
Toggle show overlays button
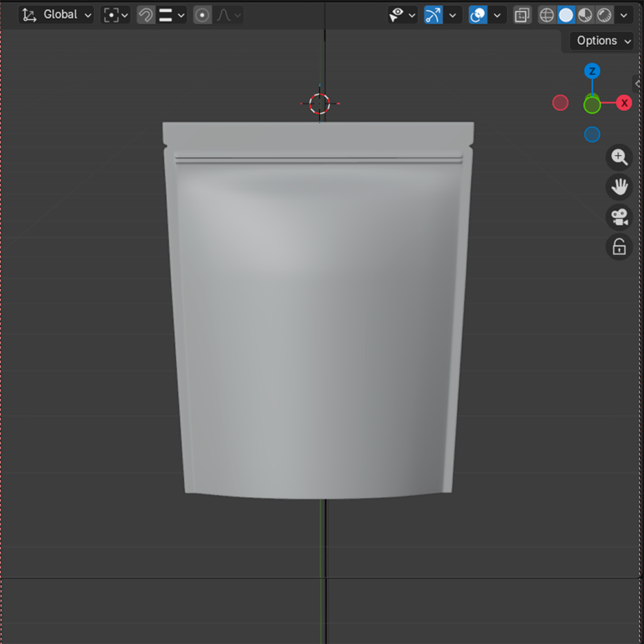[478, 15]
